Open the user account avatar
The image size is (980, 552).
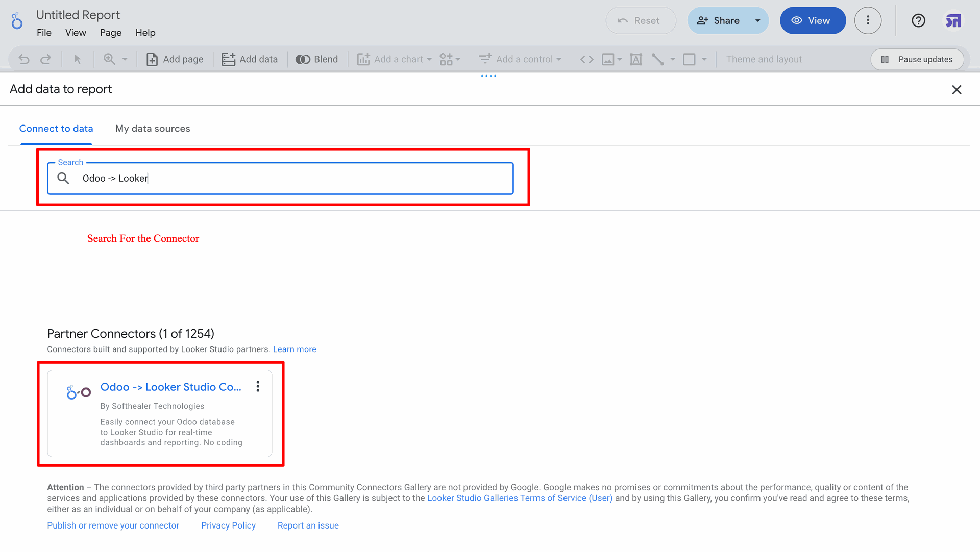(x=953, y=20)
